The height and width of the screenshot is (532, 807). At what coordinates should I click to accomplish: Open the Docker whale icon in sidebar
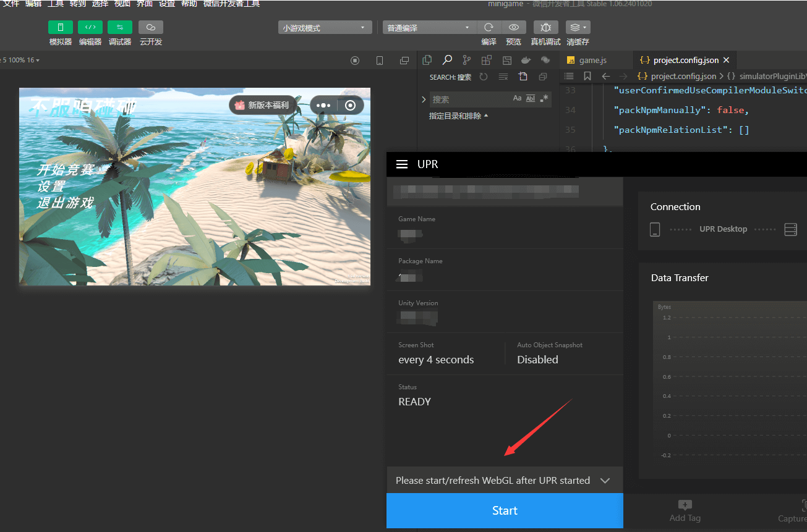526,60
